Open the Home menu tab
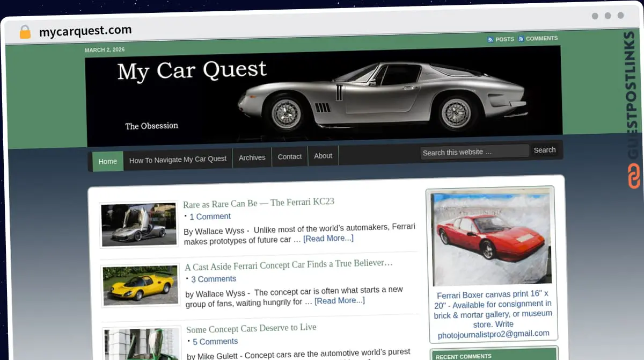Image resolution: width=644 pixels, height=360 pixels. (x=108, y=161)
